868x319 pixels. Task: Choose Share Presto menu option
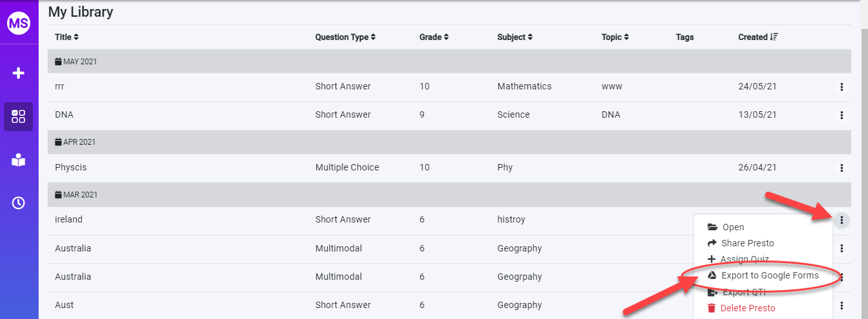point(747,243)
